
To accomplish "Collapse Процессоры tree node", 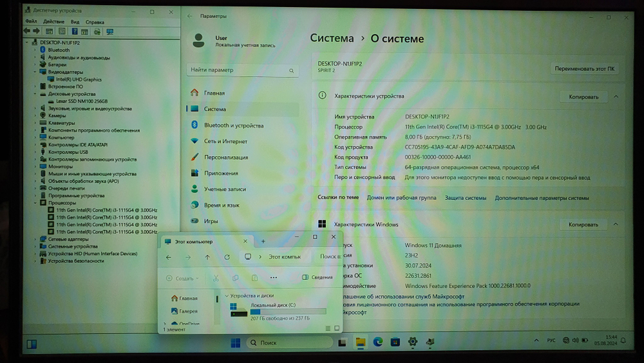I will click(35, 202).
